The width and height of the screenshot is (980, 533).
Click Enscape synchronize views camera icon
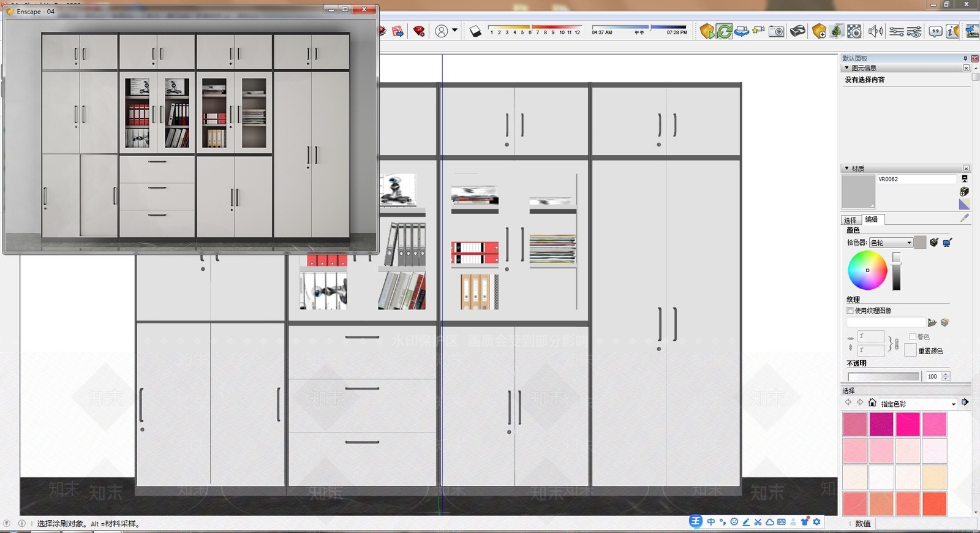pyautogui.click(x=741, y=31)
